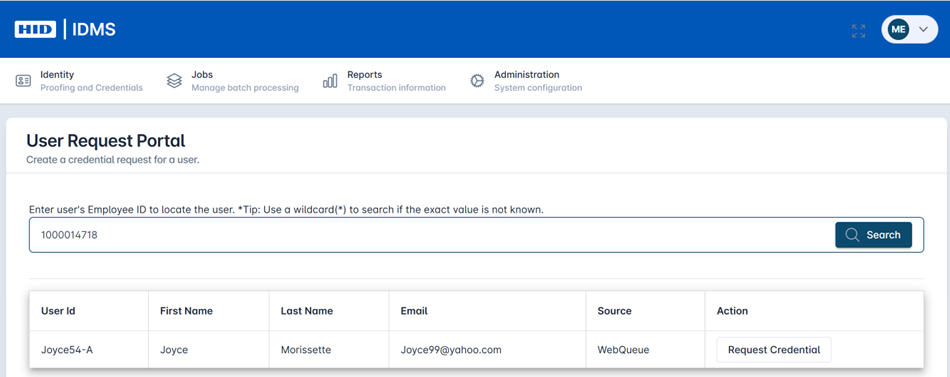Click the HID logo in header
950x377 pixels.
click(35, 29)
